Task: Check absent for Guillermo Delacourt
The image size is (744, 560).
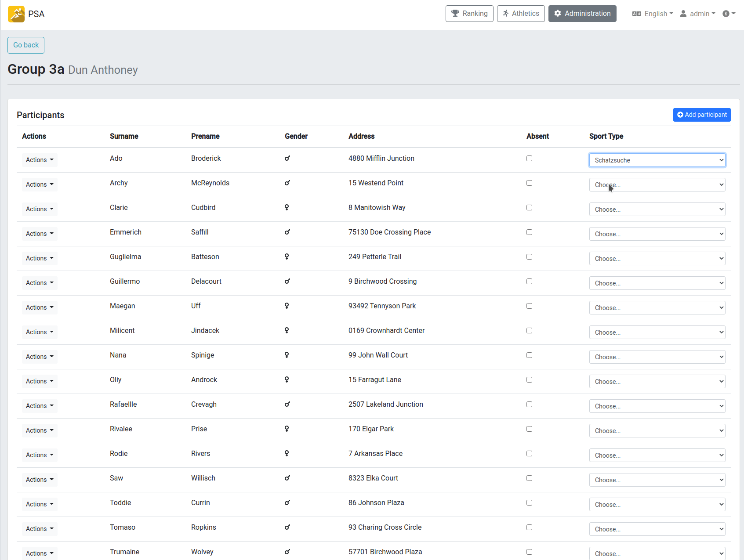Action: pos(529,282)
